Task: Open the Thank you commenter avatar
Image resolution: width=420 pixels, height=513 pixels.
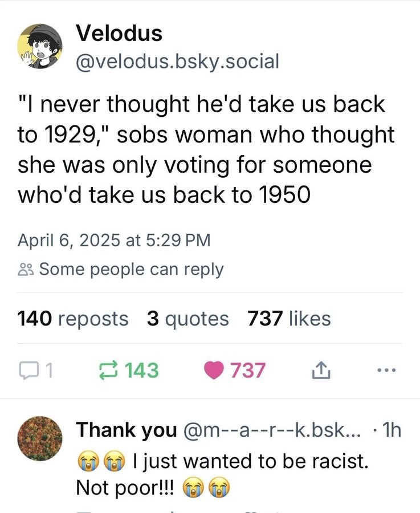Action: (40, 438)
